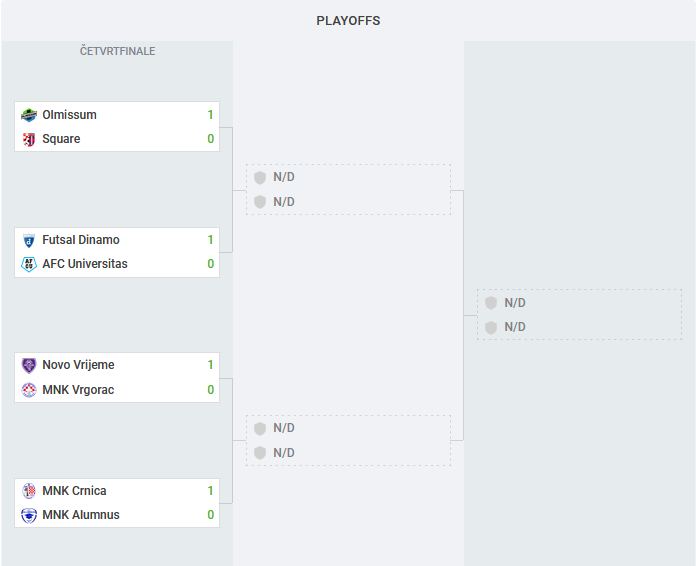Click the Olmissum team crest icon

coord(29,115)
